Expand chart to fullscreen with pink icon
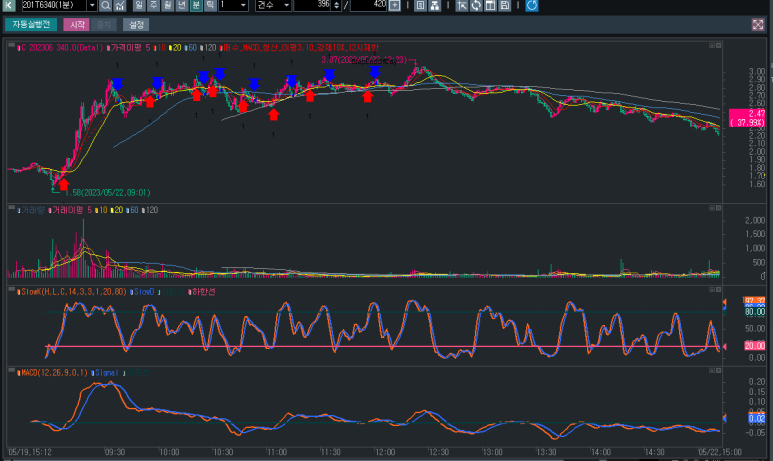The image size is (773, 461). [x=758, y=23]
